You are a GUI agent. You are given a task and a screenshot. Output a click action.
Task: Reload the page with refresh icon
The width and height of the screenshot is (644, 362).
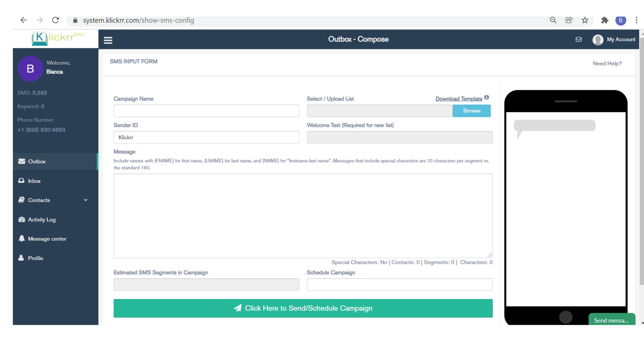click(56, 20)
